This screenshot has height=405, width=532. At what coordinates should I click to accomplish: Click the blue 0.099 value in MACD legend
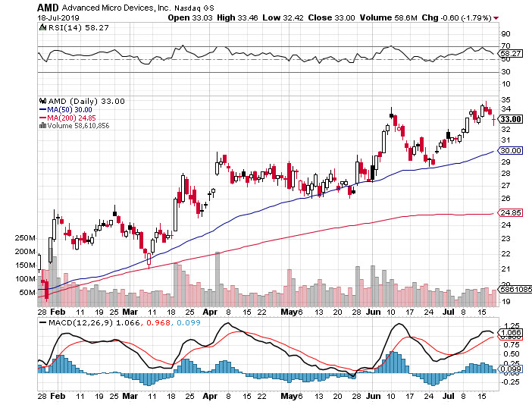pos(188,322)
